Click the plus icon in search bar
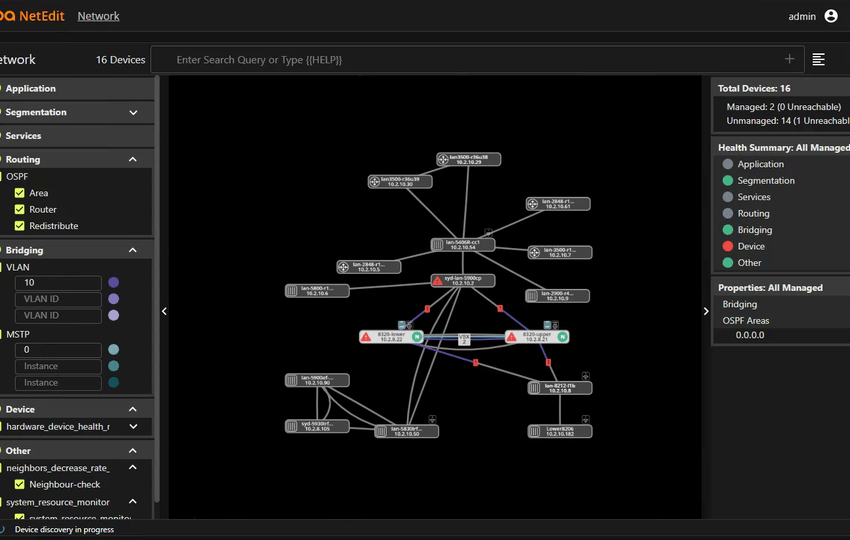850x540 pixels. pos(790,60)
